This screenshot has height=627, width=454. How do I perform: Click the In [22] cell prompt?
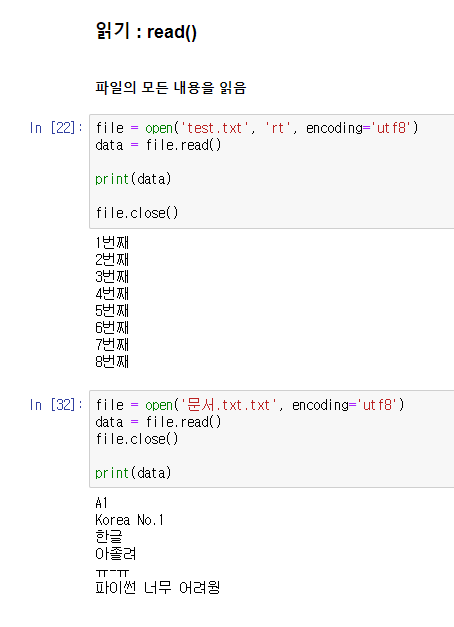pos(56,128)
